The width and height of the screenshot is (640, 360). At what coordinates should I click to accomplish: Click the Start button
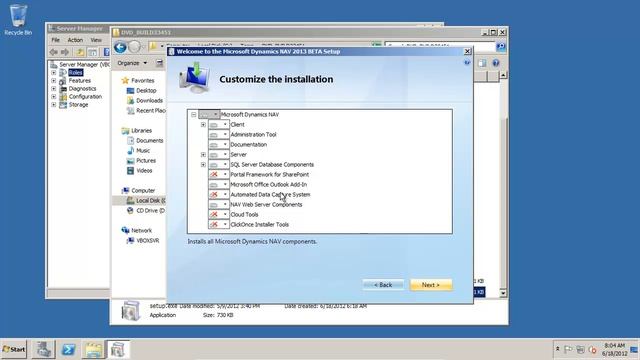coord(14,349)
